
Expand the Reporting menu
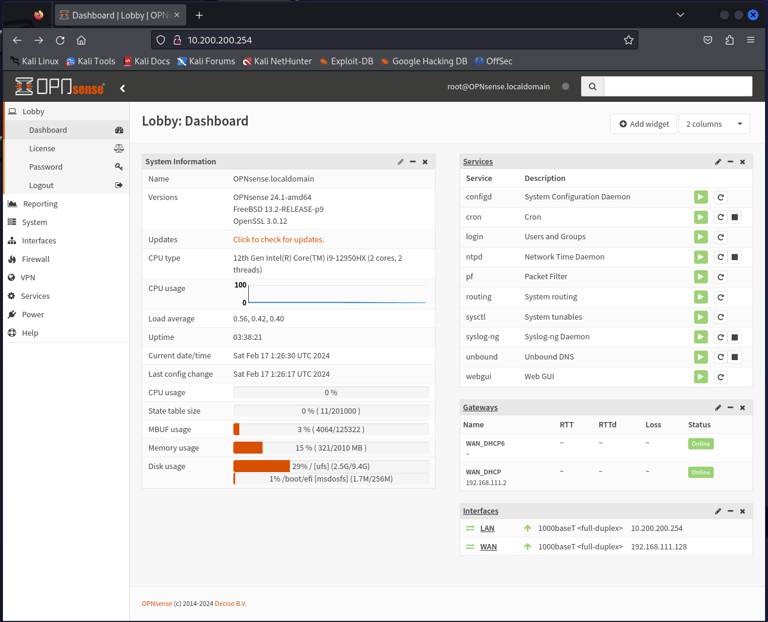[66, 204]
